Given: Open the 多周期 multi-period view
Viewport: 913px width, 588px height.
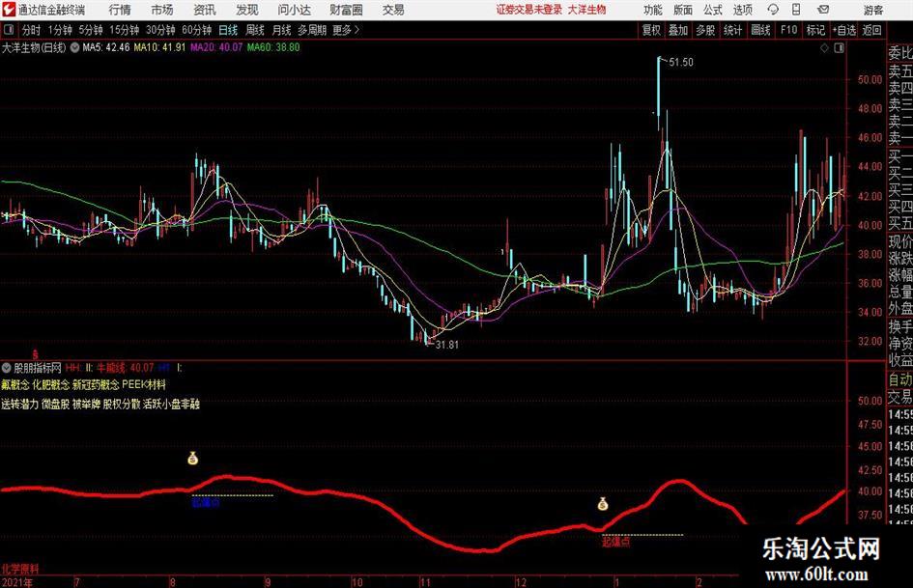Looking at the screenshot, I should click(x=312, y=30).
